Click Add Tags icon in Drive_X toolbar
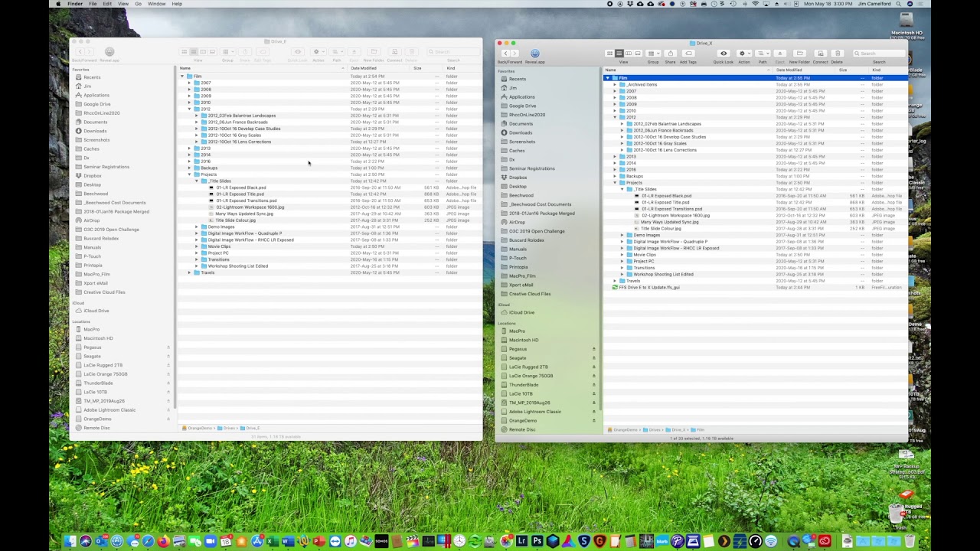This screenshot has height=551, width=980. coord(688,54)
